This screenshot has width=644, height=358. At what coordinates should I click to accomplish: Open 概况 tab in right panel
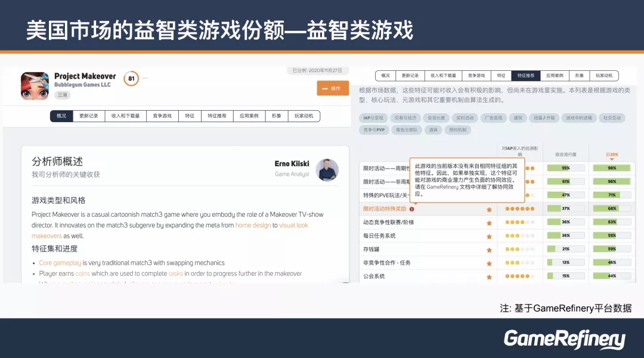(x=385, y=76)
